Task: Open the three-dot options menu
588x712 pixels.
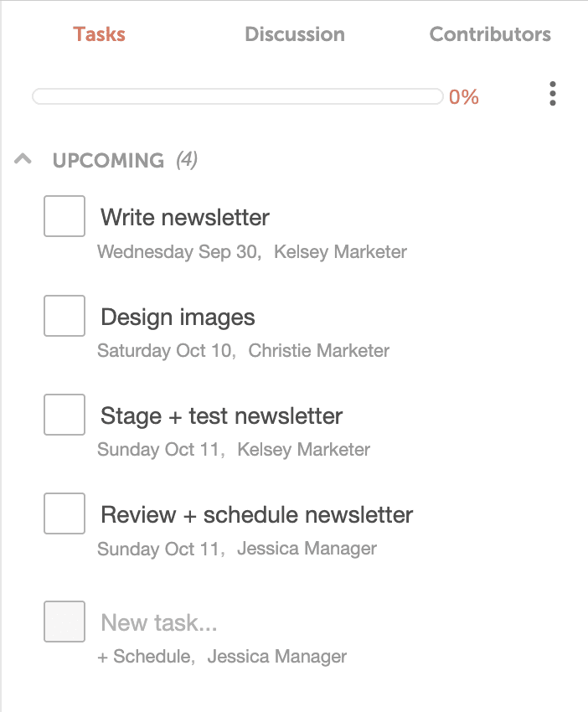Action: pyautogui.click(x=553, y=95)
